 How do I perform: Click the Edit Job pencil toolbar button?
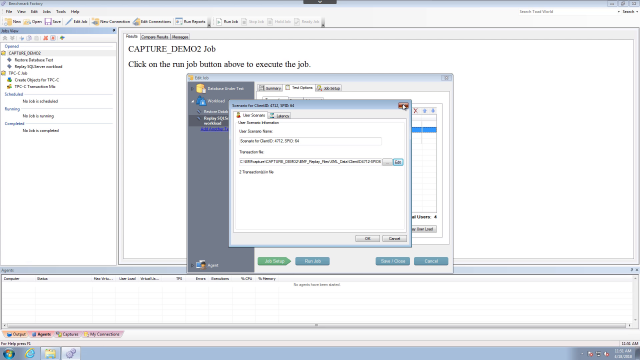point(76,22)
